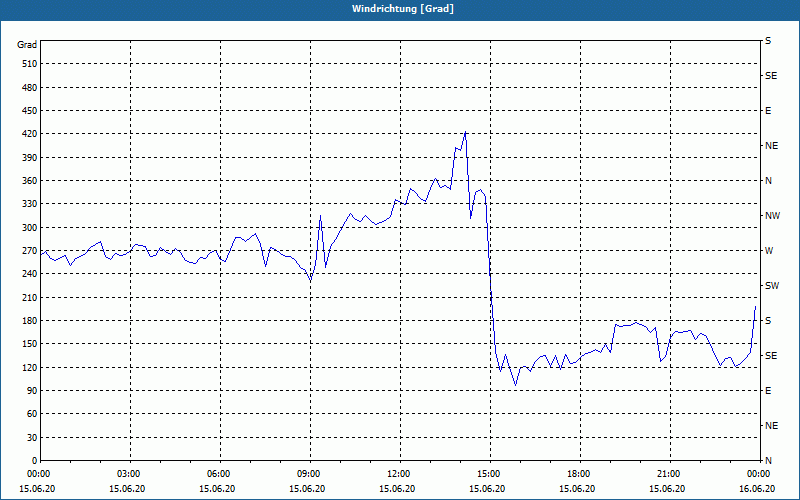Click the 15.06.20 date under 12:00
800x500 pixels.
397,489
